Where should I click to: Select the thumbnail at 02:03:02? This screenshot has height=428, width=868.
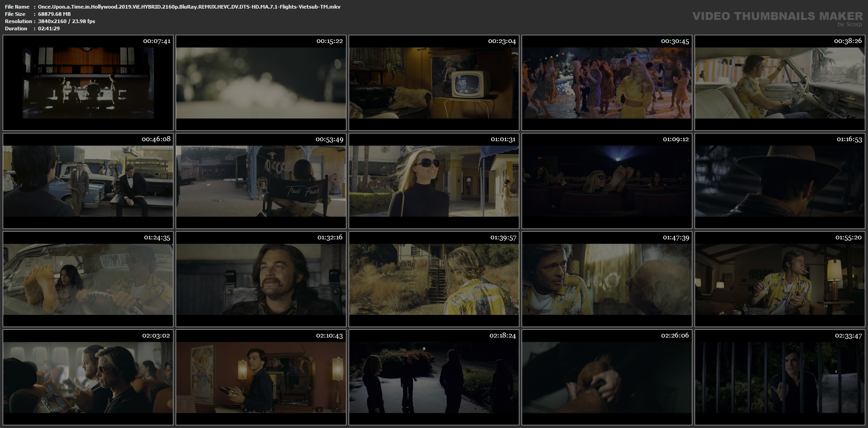88,377
